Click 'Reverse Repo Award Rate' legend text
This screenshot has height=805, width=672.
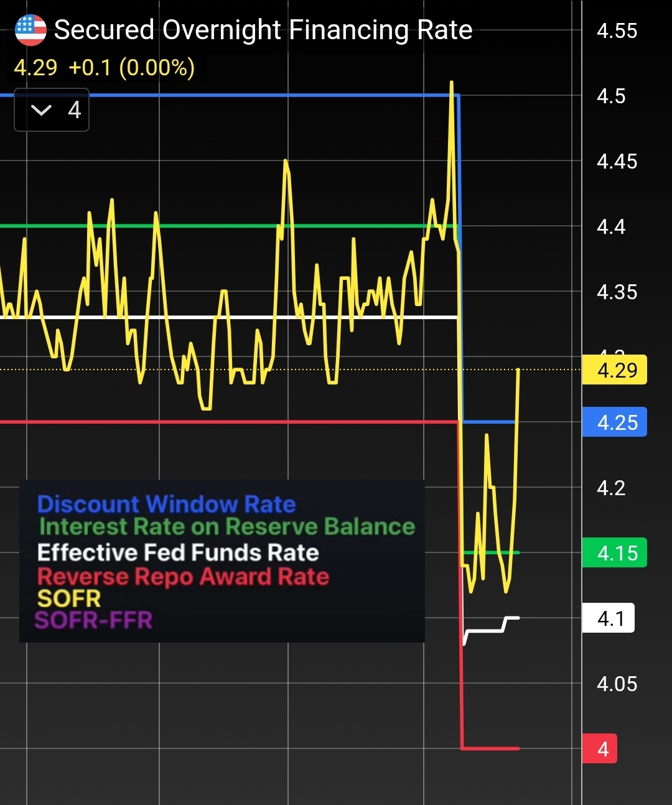pyautogui.click(x=183, y=577)
